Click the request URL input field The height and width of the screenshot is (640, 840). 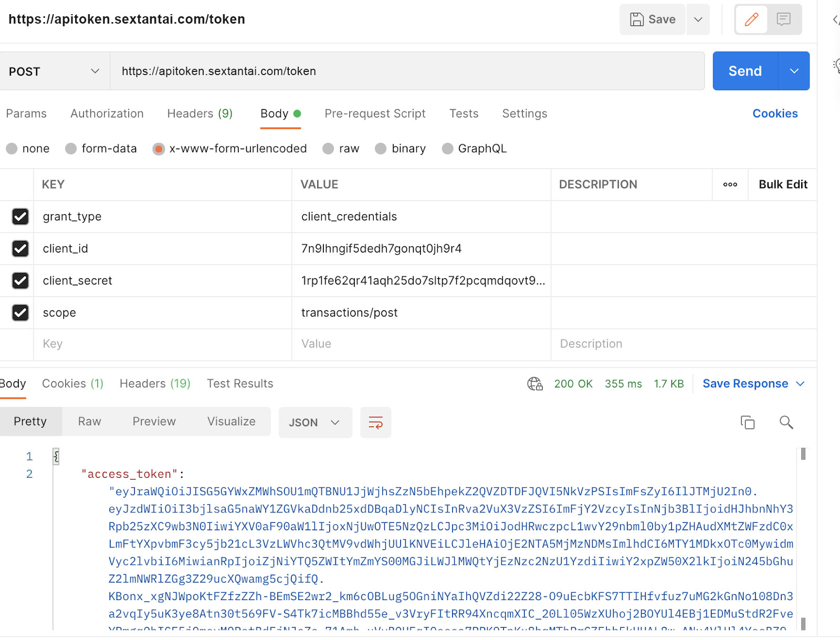tap(407, 71)
